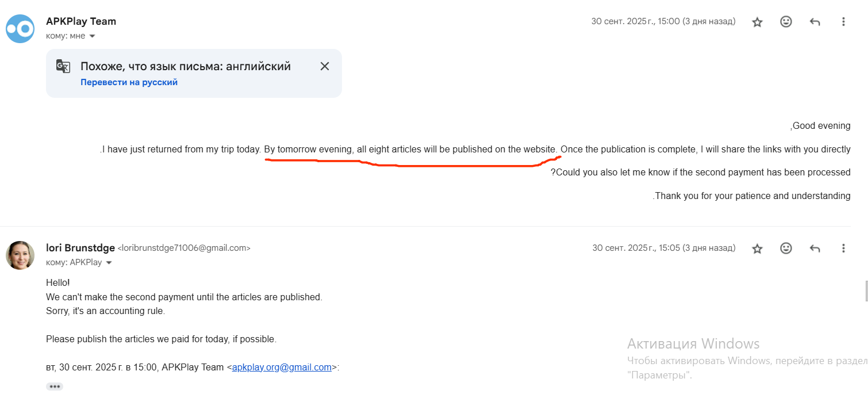
Task: Reply to the APKPlay Team message
Action: [x=815, y=22]
